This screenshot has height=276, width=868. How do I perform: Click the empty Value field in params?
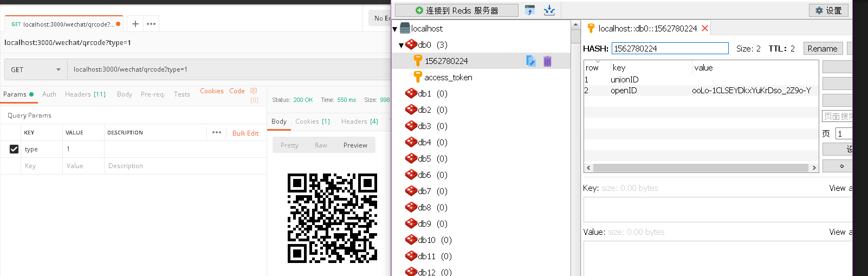[83, 166]
